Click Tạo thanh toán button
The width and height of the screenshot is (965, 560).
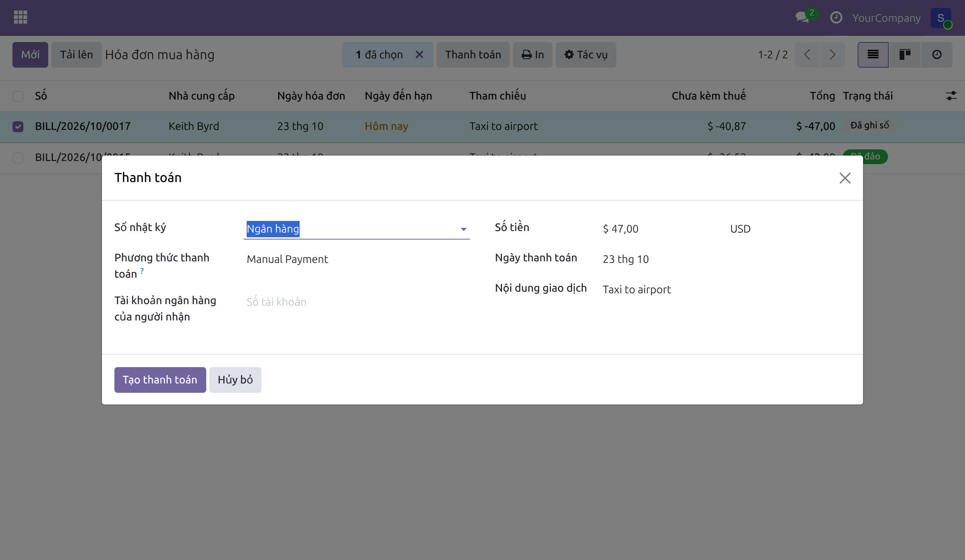click(x=160, y=380)
